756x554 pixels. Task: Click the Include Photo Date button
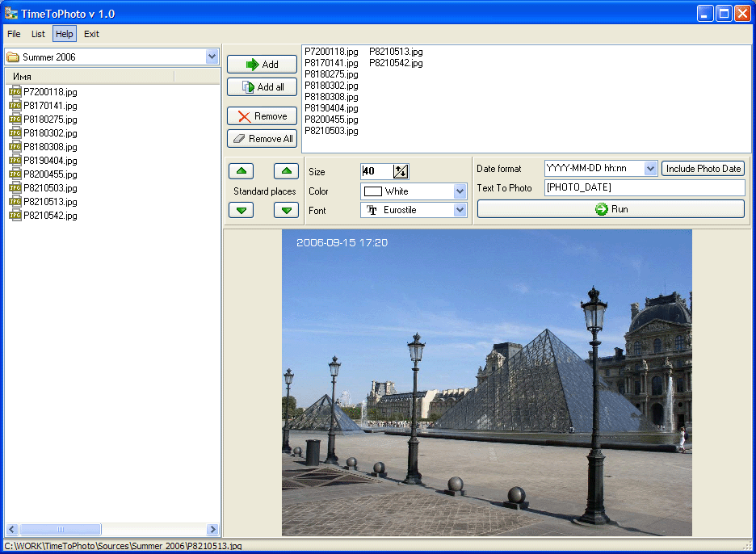point(703,169)
